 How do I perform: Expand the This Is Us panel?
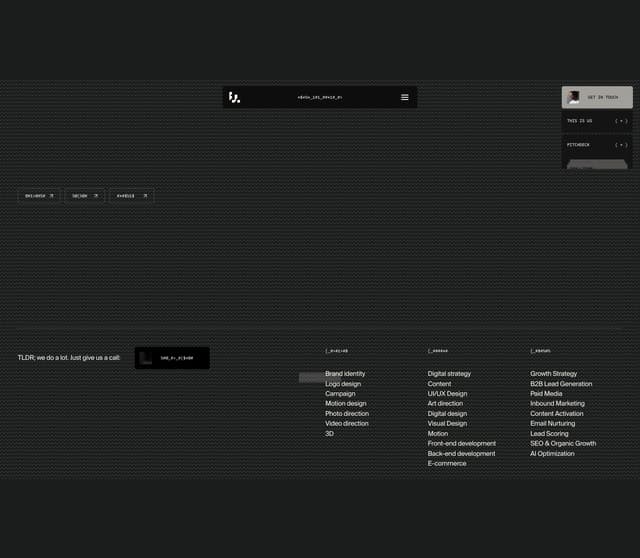[x=597, y=121]
